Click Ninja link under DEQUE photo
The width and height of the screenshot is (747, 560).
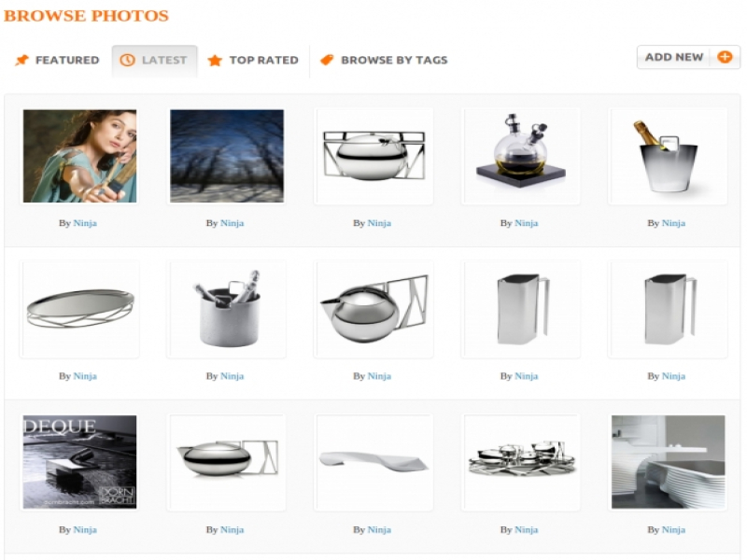pos(85,529)
